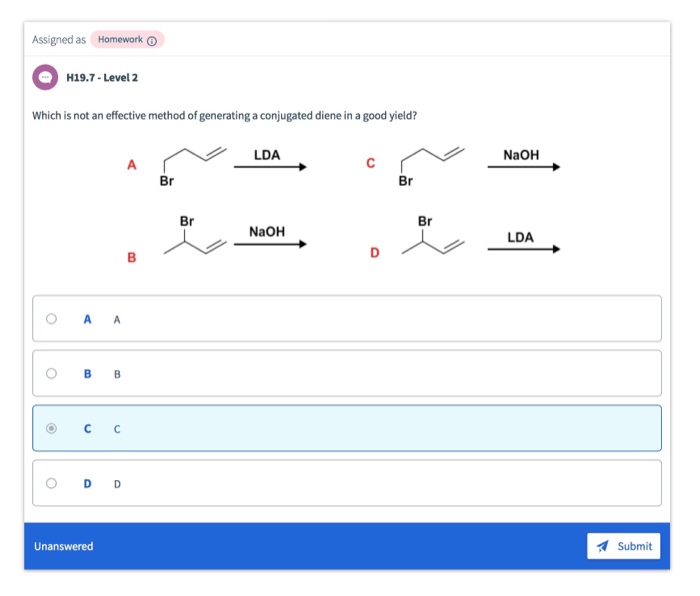This screenshot has width=700, height=596.
Task: Click the red label C in reaction scheme
Action: (371, 163)
